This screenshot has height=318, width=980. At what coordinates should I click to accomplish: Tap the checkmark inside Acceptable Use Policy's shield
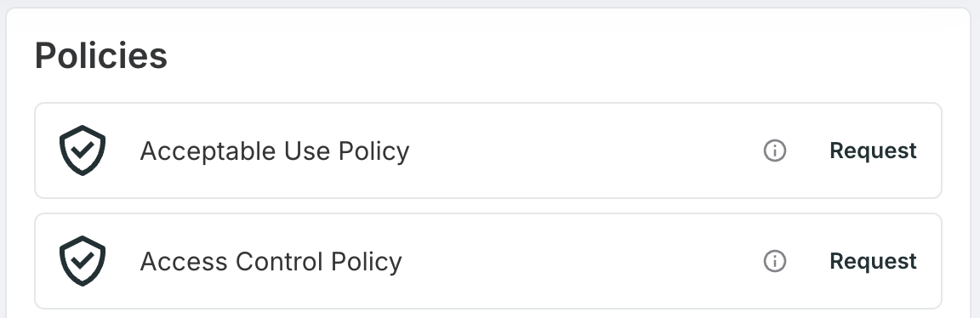(x=83, y=149)
